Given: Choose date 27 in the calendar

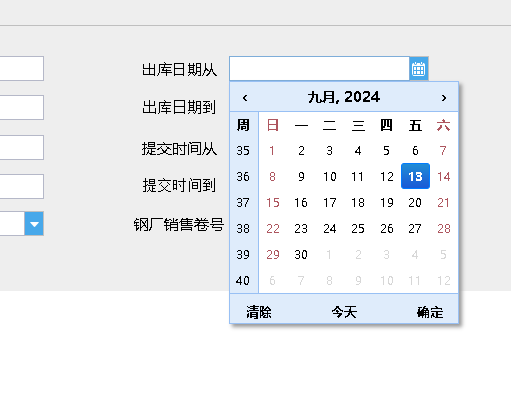Looking at the screenshot, I should 415,228.
